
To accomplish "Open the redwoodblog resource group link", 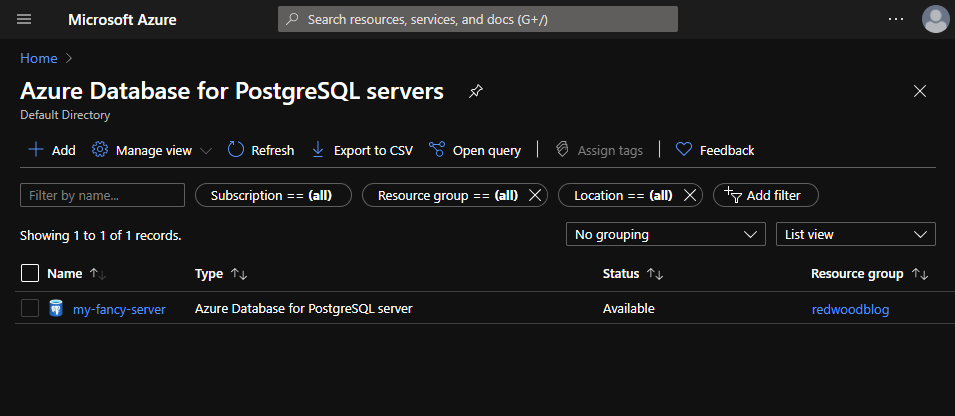I will (x=850, y=309).
